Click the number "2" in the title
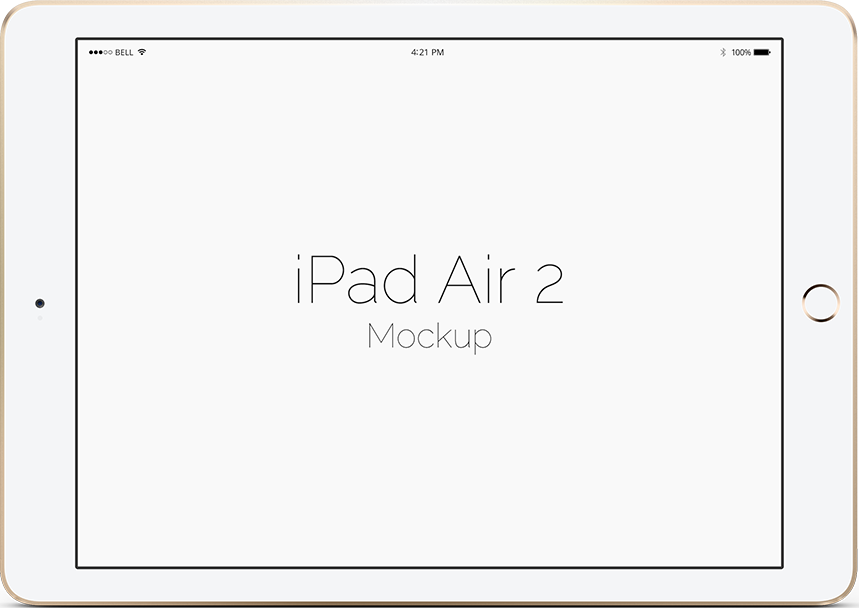The width and height of the screenshot is (859, 608). coord(549,283)
